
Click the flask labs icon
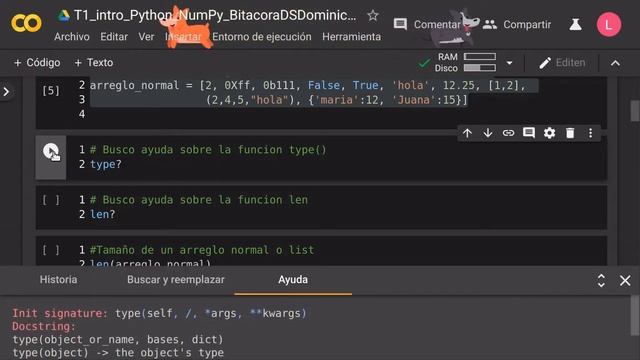(575, 24)
